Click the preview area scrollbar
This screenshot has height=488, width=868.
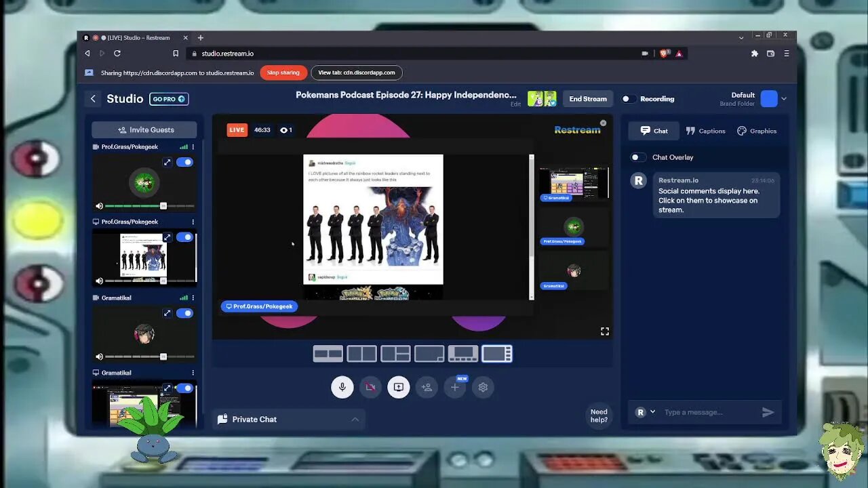pos(532,227)
